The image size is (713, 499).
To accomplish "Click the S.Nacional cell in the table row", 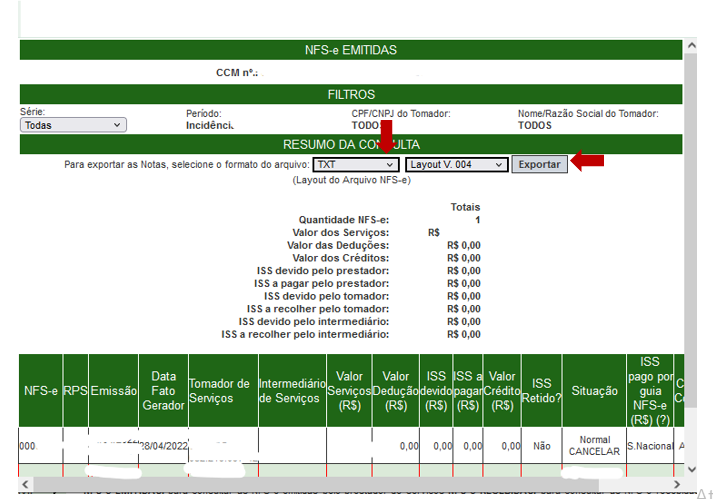I will click(x=650, y=446).
